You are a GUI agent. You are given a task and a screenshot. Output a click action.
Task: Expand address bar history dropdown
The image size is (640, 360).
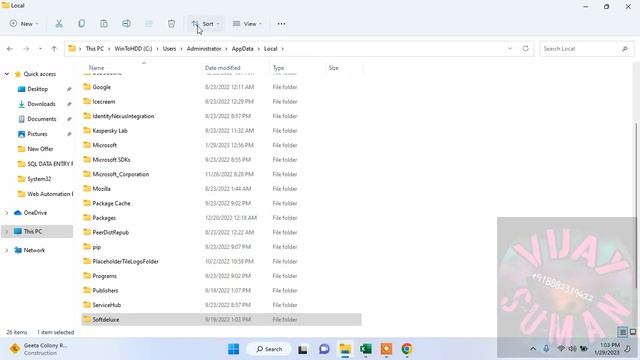[510, 49]
